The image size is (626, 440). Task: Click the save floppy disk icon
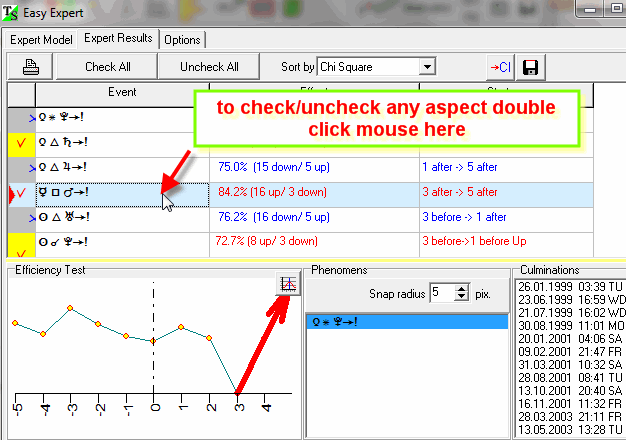[531, 67]
